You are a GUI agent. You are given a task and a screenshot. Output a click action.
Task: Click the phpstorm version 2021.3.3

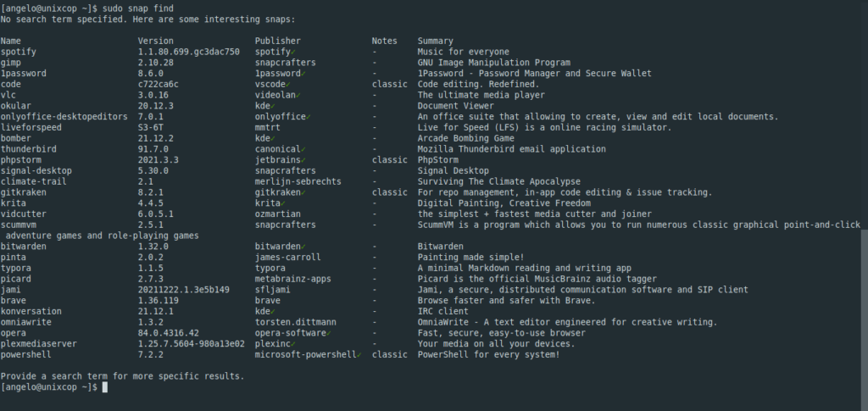(x=159, y=160)
